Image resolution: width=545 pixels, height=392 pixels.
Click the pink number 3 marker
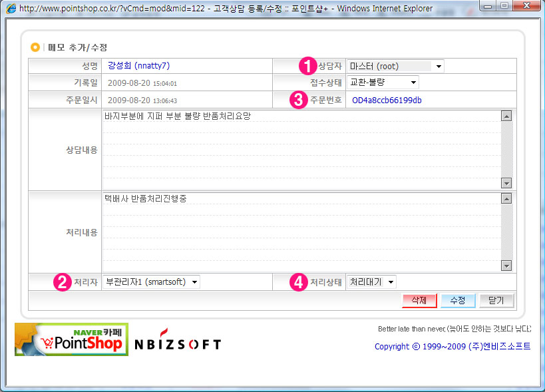click(298, 100)
